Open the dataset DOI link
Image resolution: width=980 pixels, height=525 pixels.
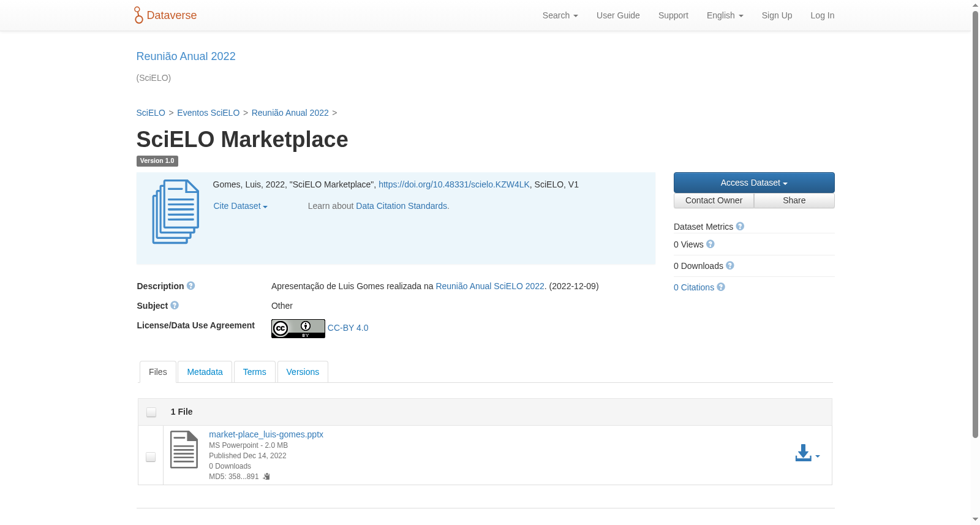[454, 184]
